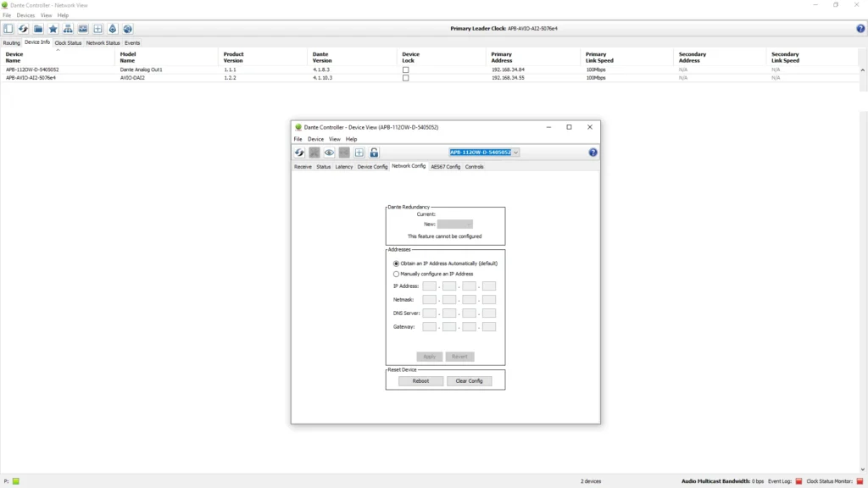This screenshot has width=868, height=488.
Task: Click the Clear Config button
Action: [x=469, y=381]
